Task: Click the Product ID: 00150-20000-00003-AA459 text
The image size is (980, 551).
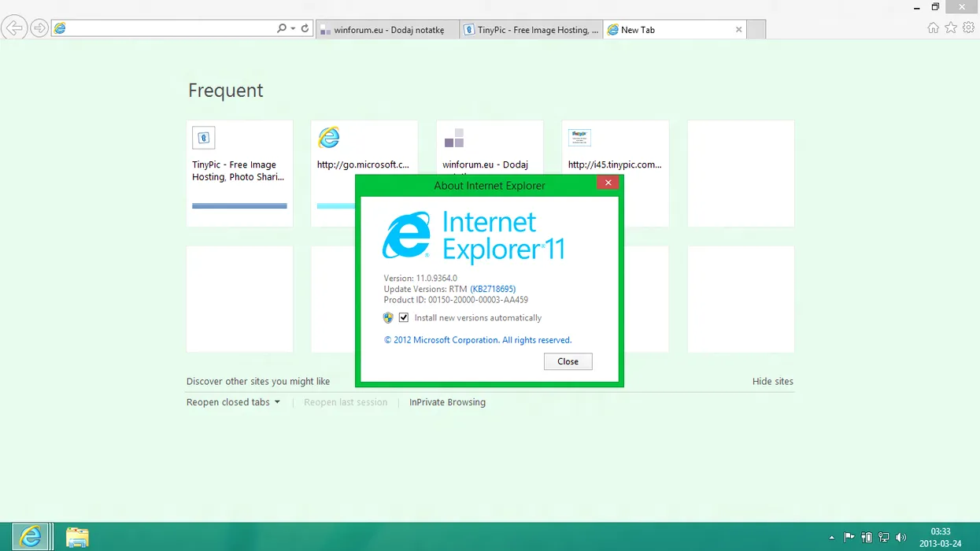Action: (456, 300)
